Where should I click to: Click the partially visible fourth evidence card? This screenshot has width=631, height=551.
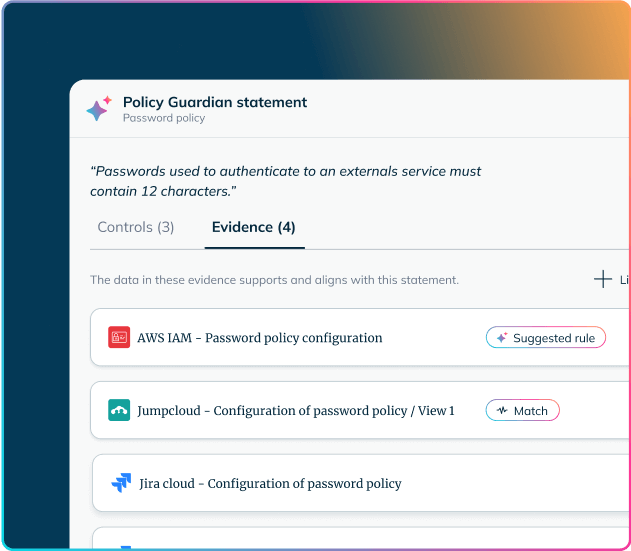[361, 539]
